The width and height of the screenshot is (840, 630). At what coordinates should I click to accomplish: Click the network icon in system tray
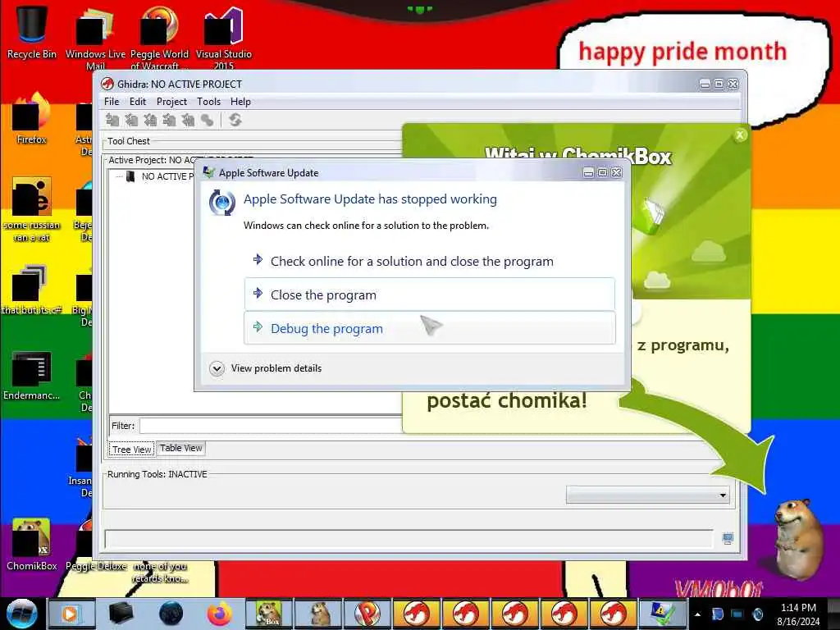point(737,614)
